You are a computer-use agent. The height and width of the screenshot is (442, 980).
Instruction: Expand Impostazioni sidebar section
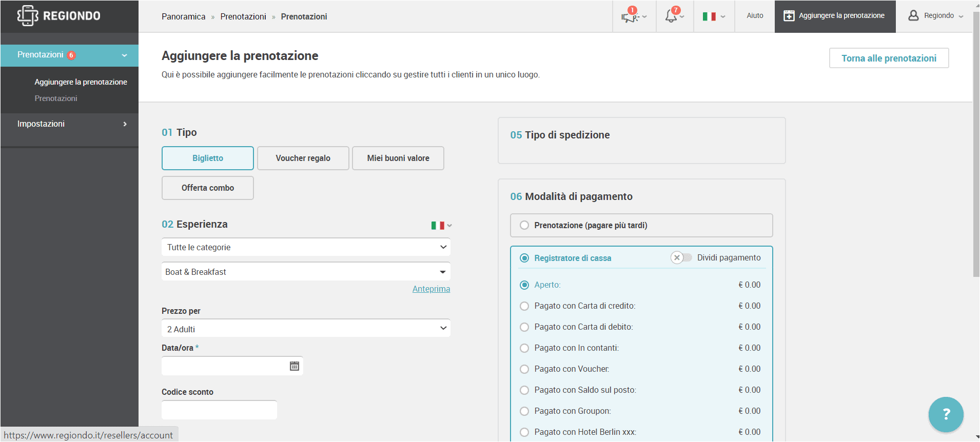(125, 124)
